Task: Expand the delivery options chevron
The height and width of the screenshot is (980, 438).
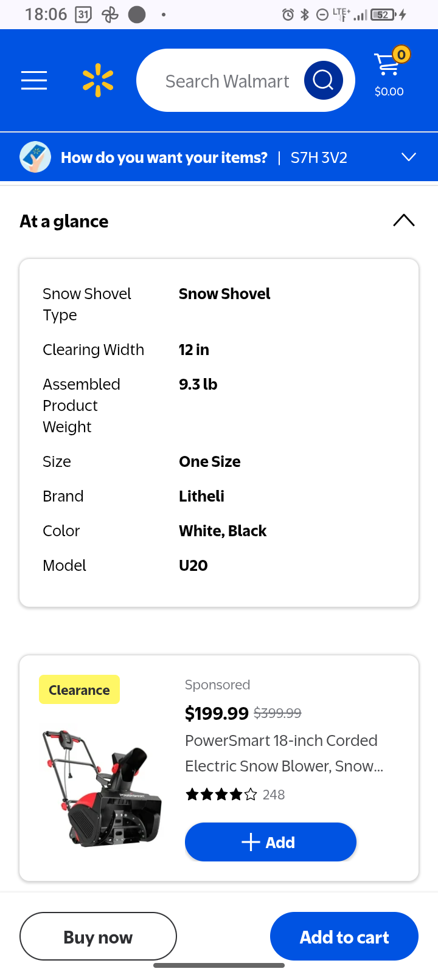Action: [409, 157]
